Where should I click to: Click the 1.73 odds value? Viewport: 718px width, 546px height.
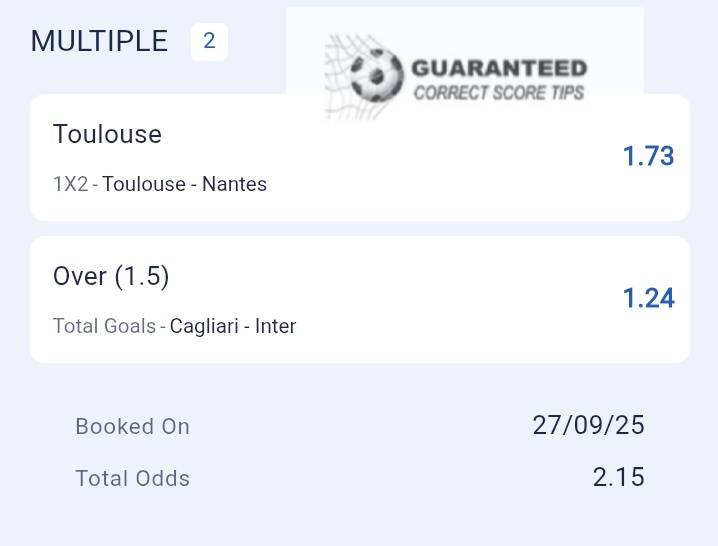point(648,156)
